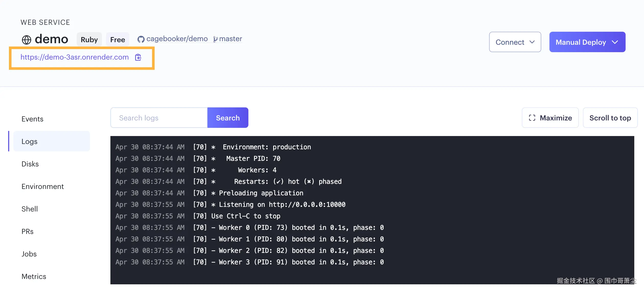Focus the Search logs input field
This screenshot has width=644, height=292.
point(159,118)
